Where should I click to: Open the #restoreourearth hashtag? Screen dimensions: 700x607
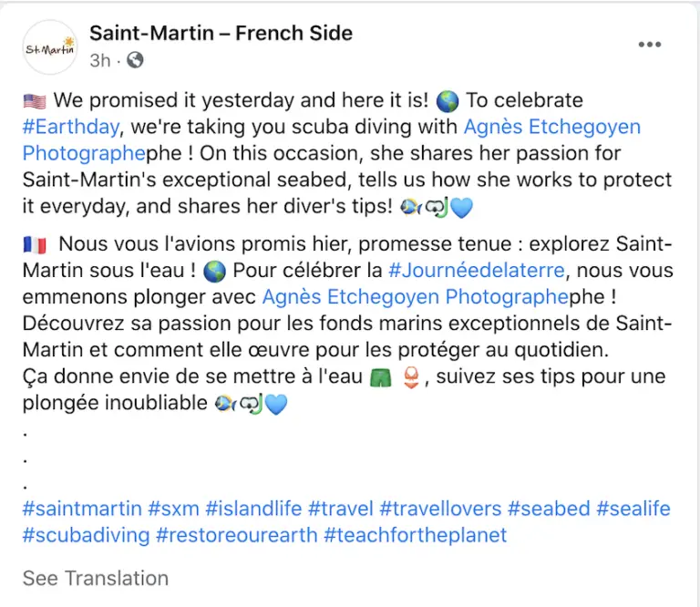[x=237, y=535]
